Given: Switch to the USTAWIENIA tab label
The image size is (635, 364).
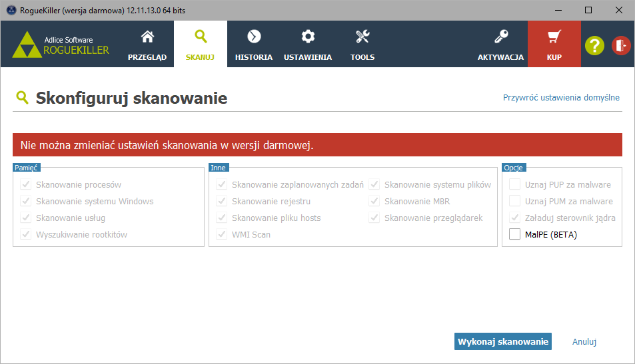Looking at the screenshot, I should pos(308,57).
